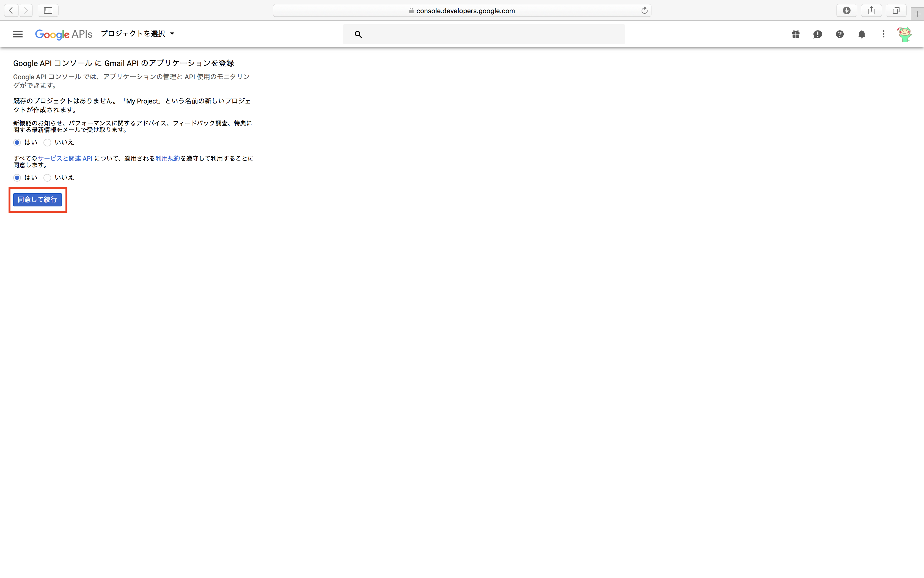This screenshot has width=924, height=578.
Task: Open the サービスと関連 API link
Action: click(x=65, y=158)
